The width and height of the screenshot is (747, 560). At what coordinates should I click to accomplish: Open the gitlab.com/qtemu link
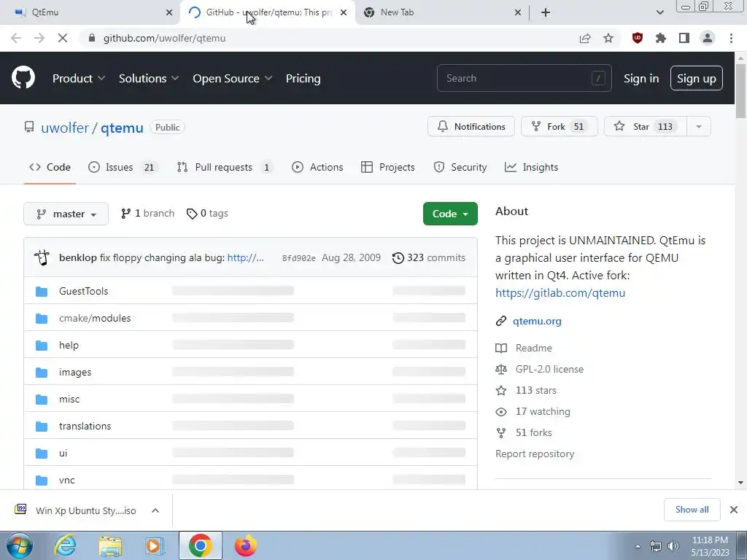pos(560,293)
